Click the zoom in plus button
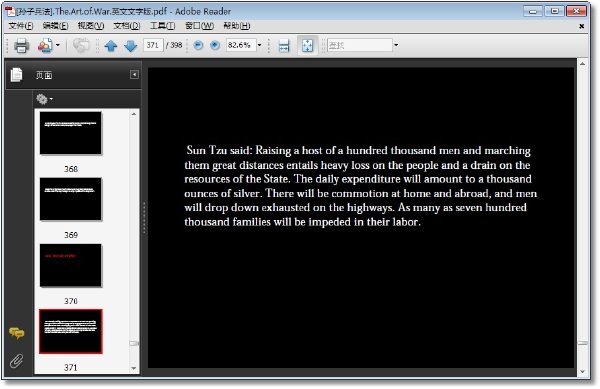Image resolution: width=600 pixels, height=389 pixels. tap(215, 46)
